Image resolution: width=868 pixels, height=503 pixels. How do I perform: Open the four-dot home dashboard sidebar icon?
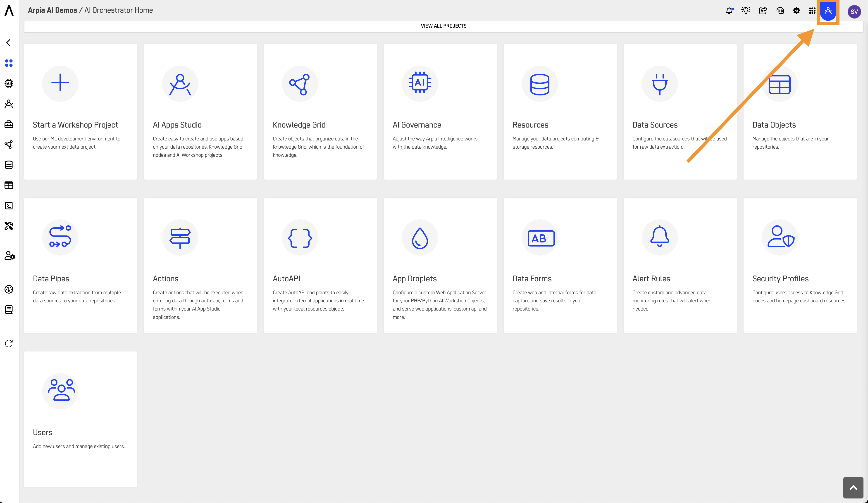(9, 63)
